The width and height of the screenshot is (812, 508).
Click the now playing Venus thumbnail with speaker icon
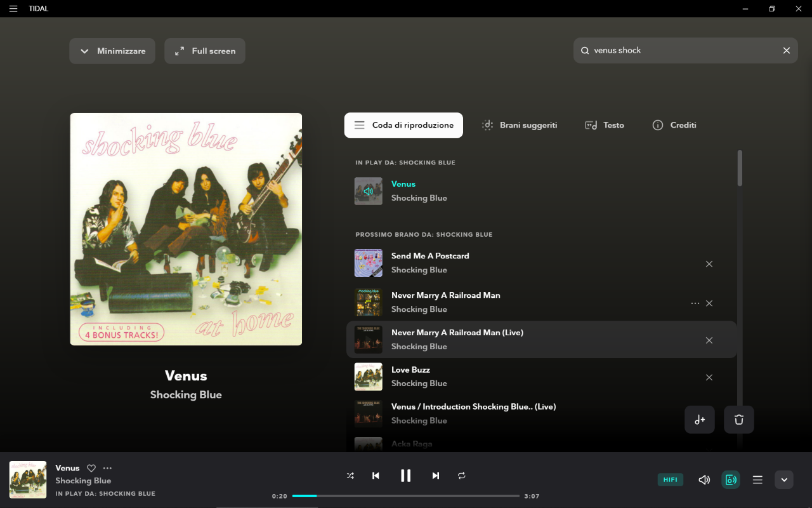368,191
